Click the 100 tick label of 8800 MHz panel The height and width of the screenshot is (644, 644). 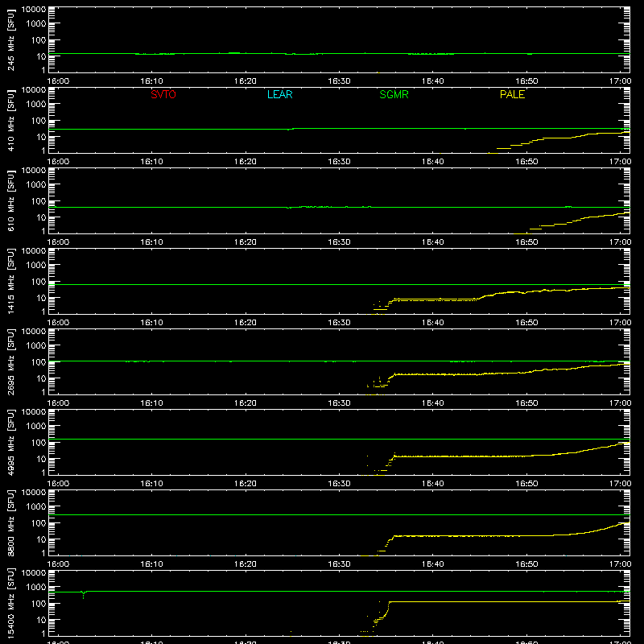[x=39, y=523]
